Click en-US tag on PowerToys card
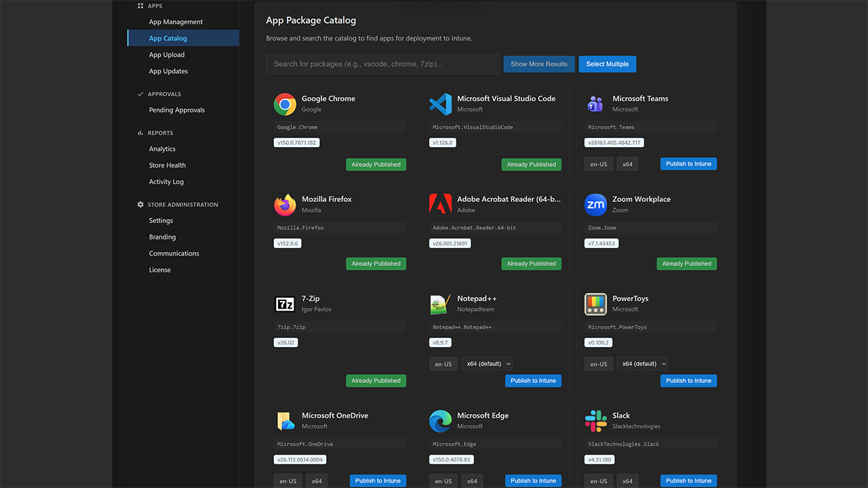Image resolution: width=868 pixels, height=488 pixels. (599, 364)
